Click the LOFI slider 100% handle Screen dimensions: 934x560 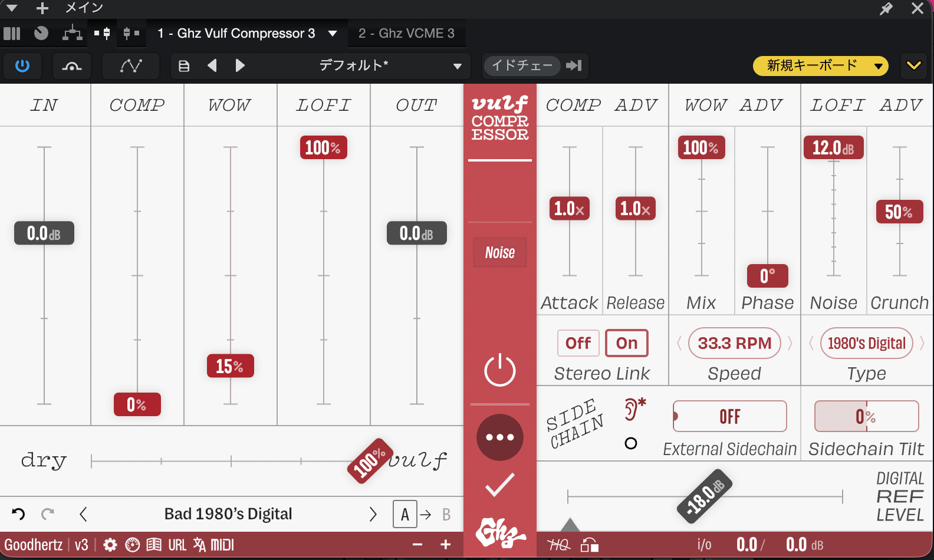tap(324, 147)
